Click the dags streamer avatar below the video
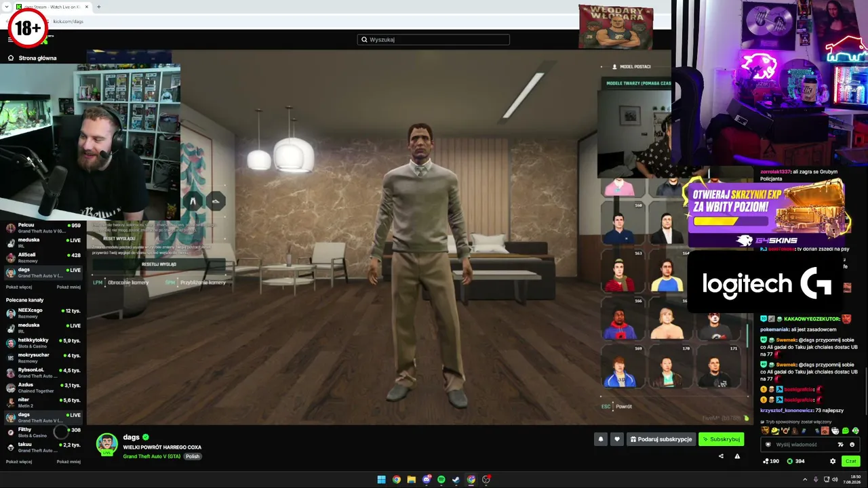The height and width of the screenshot is (488, 868). [x=106, y=444]
